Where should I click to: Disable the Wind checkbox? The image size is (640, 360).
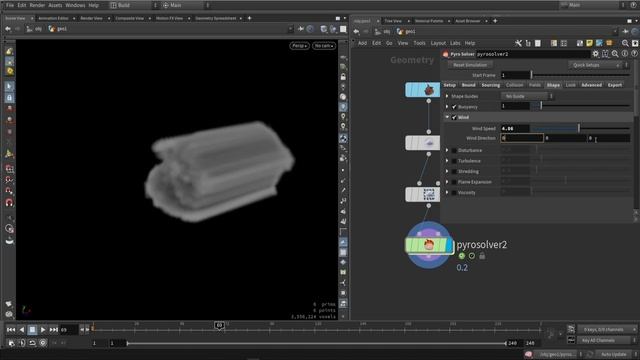click(x=454, y=118)
